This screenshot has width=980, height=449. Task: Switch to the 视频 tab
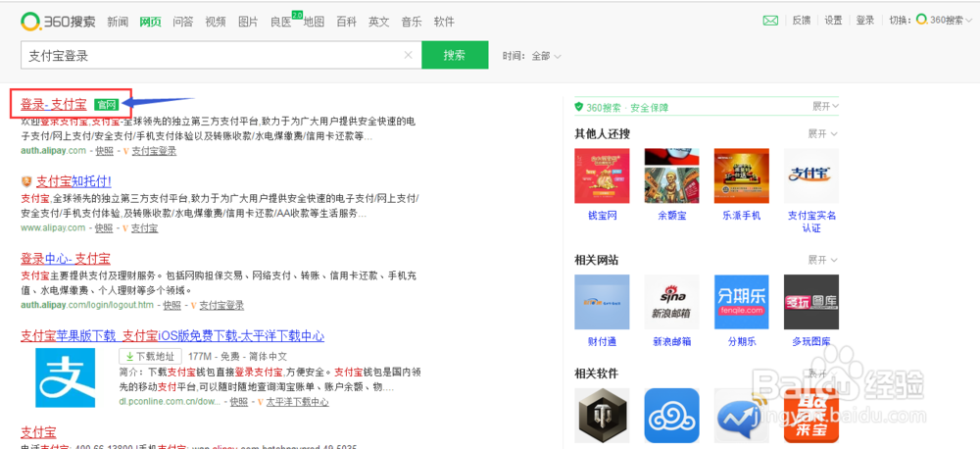pos(216,22)
